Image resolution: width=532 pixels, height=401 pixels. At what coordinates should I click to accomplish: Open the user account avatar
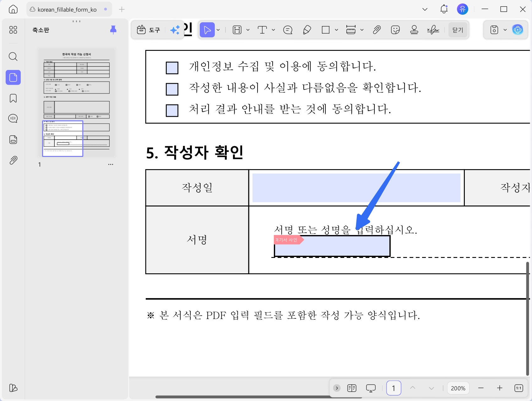tap(463, 9)
